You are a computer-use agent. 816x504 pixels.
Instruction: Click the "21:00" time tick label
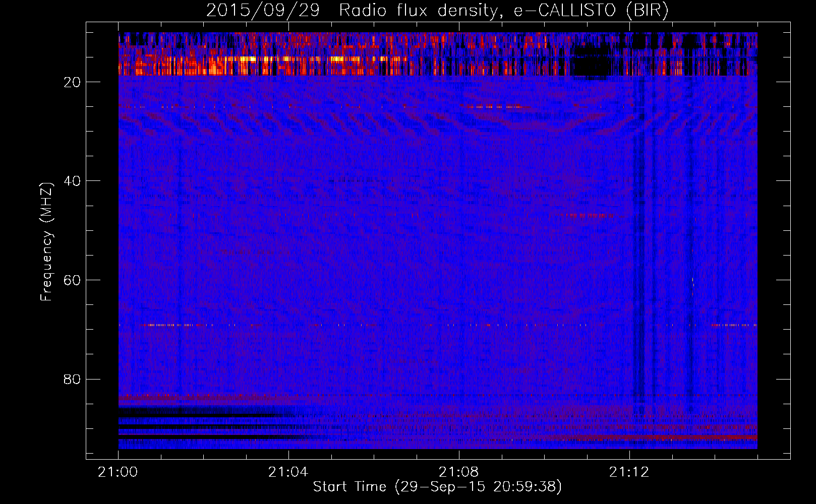[x=118, y=472]
